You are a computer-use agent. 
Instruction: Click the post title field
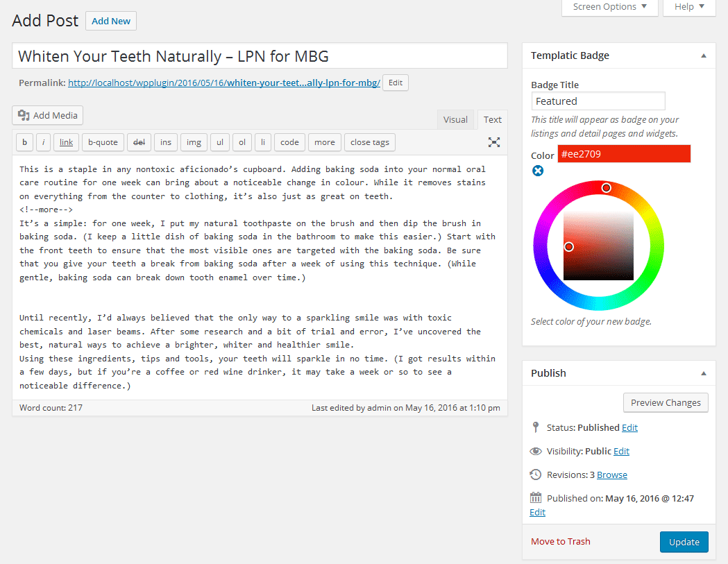(260, 56)
